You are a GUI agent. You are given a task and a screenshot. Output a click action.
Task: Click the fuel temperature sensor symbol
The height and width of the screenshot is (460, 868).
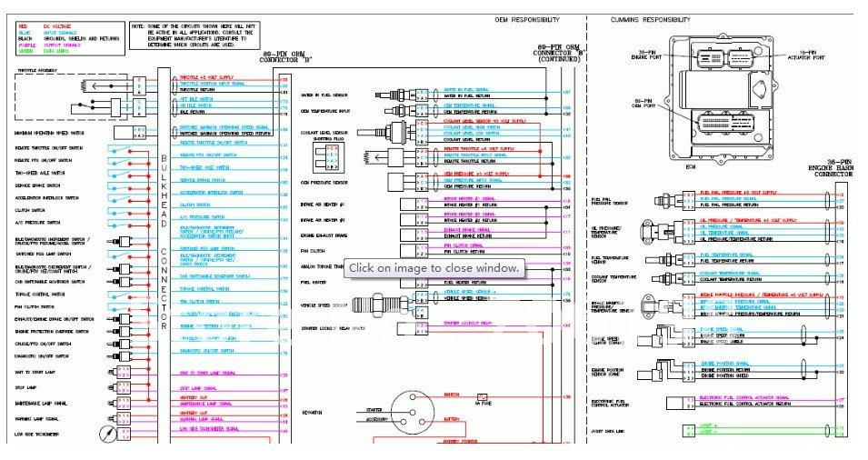coord(663,258)
